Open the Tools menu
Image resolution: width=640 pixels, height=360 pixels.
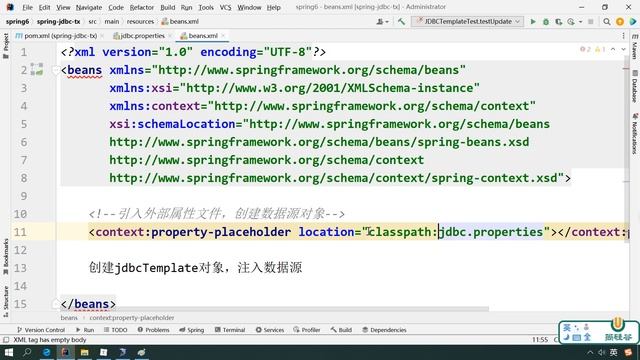click(206, 7)
